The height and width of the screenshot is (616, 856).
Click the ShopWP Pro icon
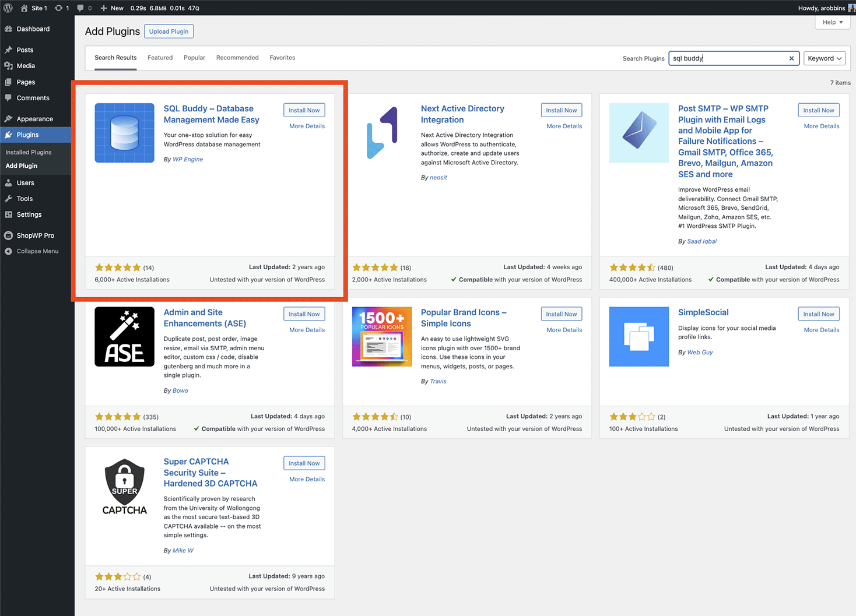(9, 235)
